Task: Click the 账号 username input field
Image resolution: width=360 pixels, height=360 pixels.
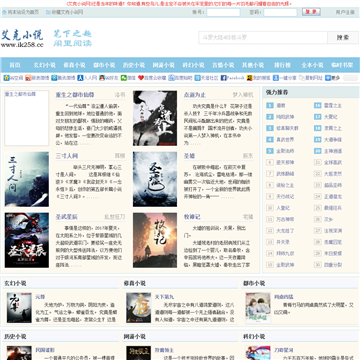Action: (223, 12)
